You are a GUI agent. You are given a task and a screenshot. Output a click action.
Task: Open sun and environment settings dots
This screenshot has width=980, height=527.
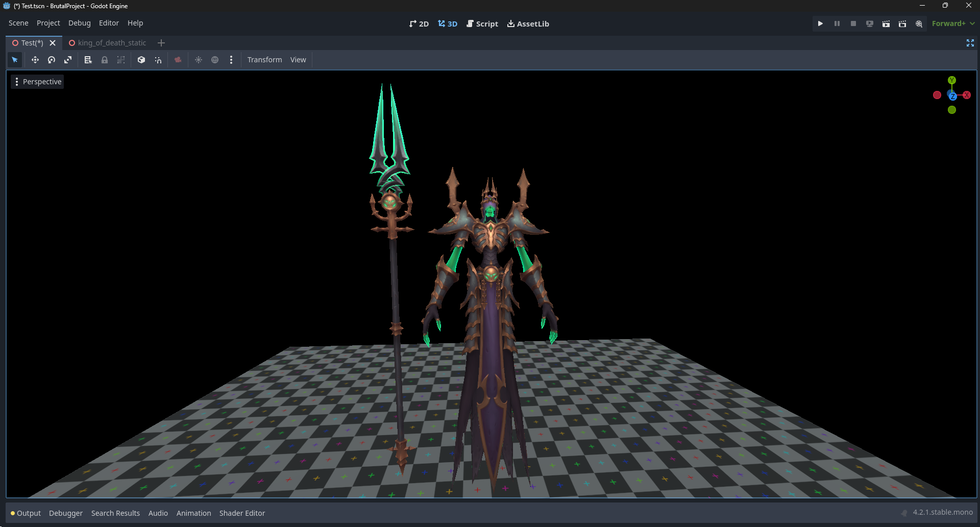click(231, 60)
